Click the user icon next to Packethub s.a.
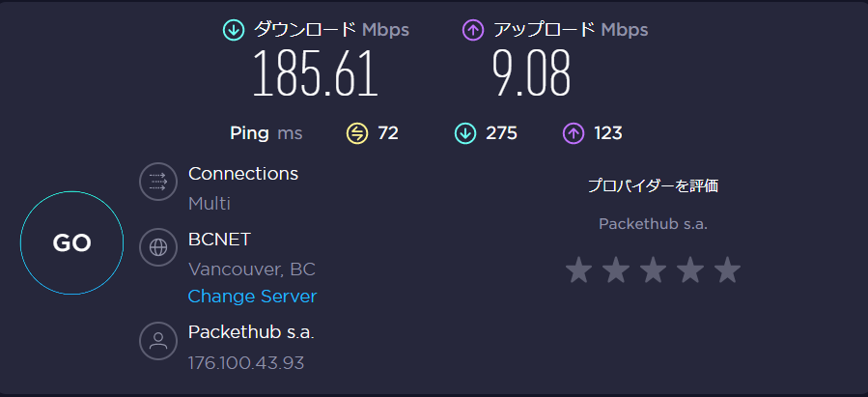 tap(157, 340)
